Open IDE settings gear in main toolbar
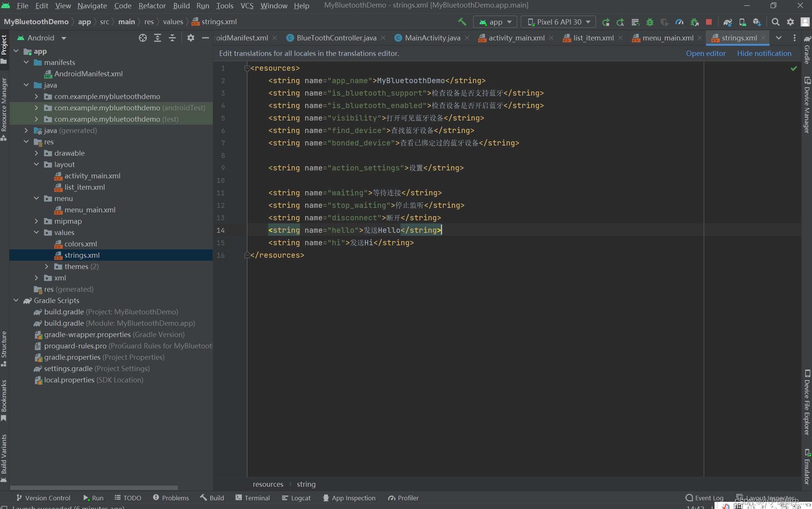Screen dimensions: 812x509 (x=790, y=22)
